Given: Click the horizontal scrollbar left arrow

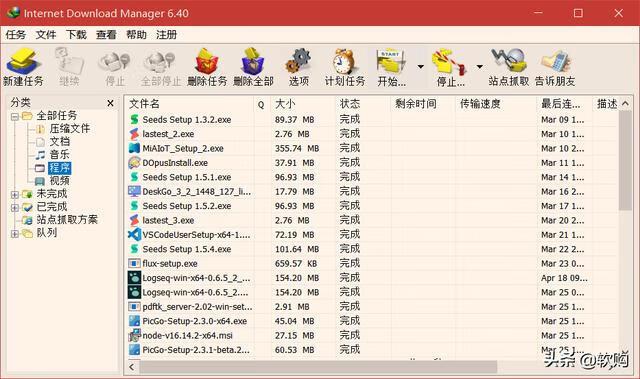Looking at the screenshot, I should [131, 367].
